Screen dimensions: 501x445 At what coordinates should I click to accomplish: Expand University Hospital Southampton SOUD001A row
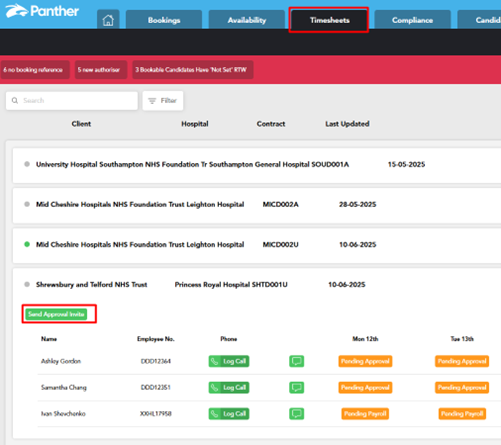[x=257, y=165]
